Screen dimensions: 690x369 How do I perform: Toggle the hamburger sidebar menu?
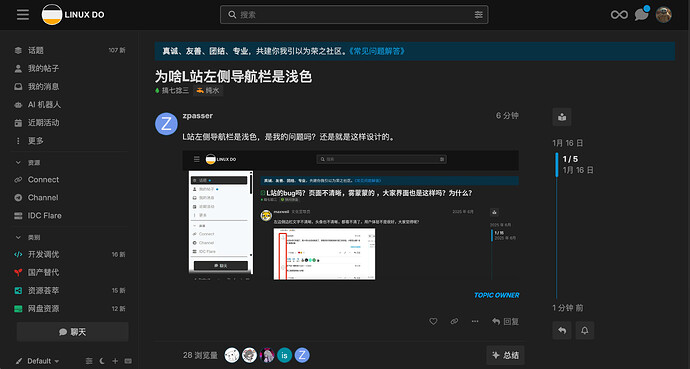coord(23,15)
